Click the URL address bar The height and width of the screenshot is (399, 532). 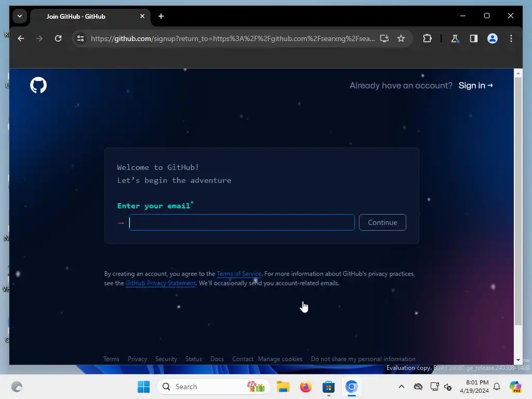click(233, 38)
